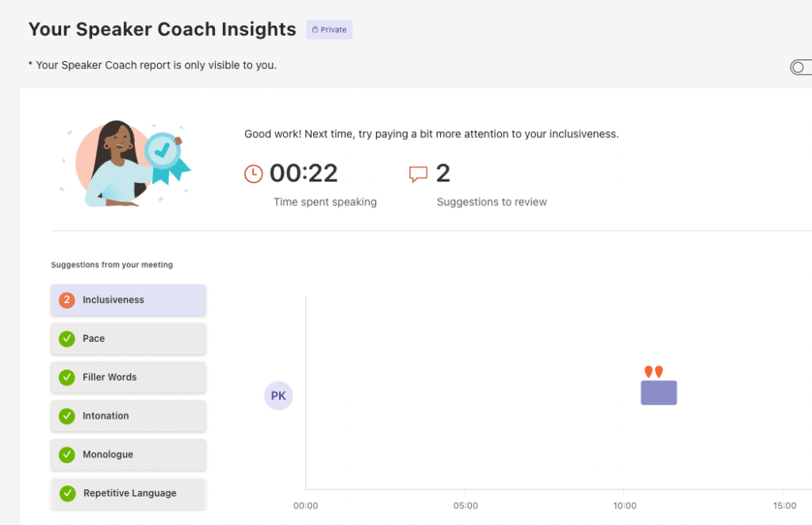Open the Pace suggestion category
This screenshot has height=525, width=812.
[x=128, y=339]
